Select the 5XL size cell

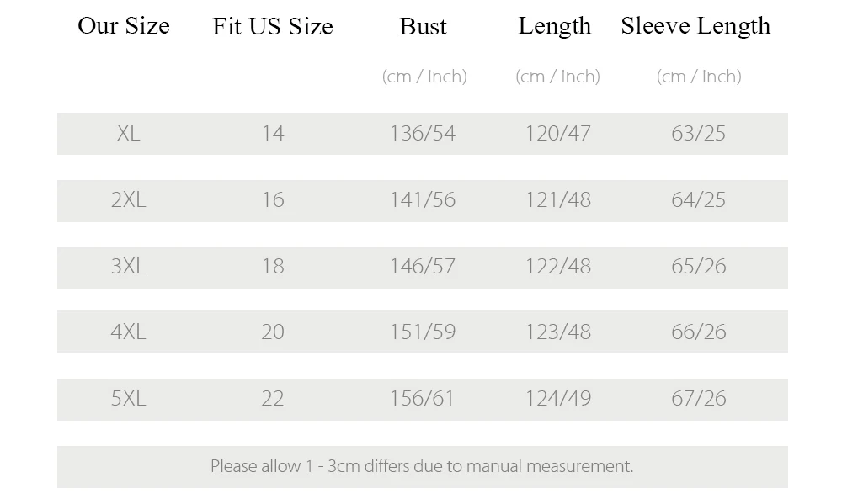[128, 398]
